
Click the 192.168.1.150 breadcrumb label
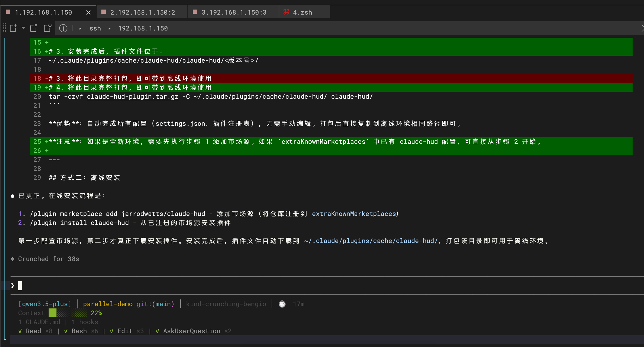143,28
